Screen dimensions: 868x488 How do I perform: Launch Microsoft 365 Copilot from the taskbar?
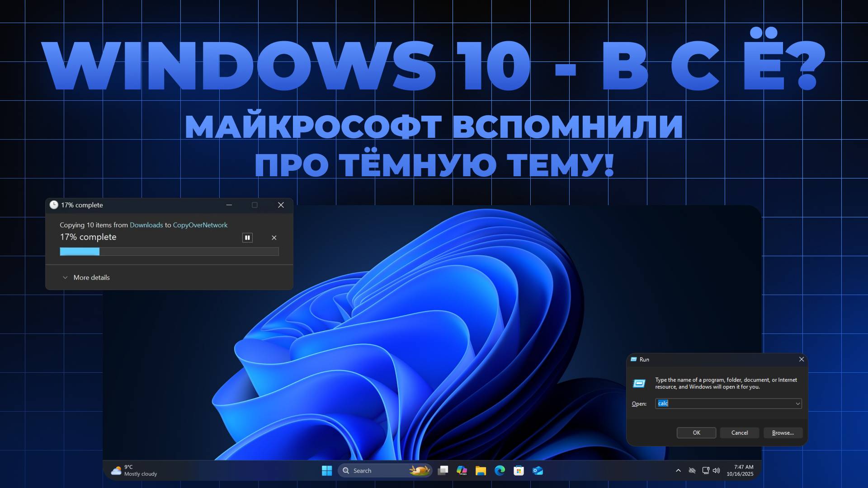[462, 470]
